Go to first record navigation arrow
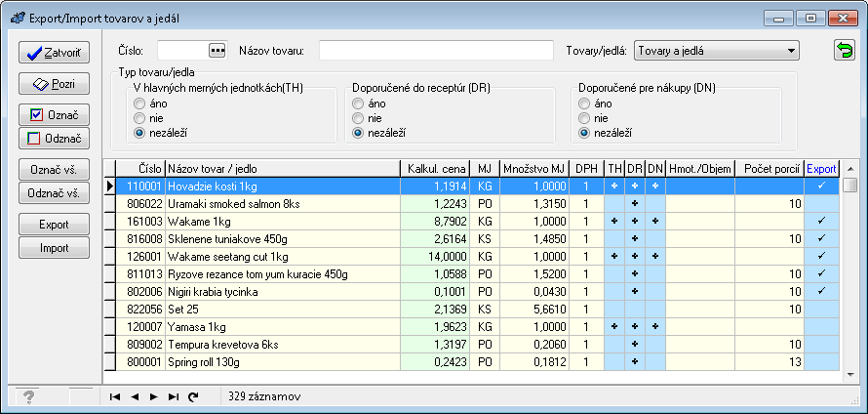Image resolution: width=868 pixels, height=414 pixels. (x=114, y=396)
